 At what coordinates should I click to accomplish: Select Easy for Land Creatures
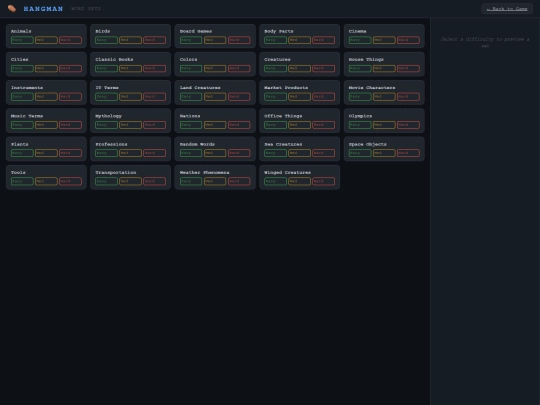tap(191, 96)
